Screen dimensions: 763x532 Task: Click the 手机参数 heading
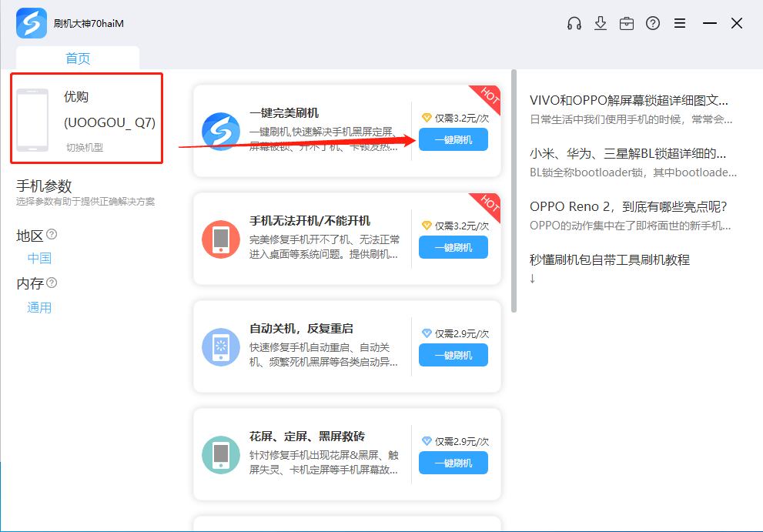click(45, 186)
